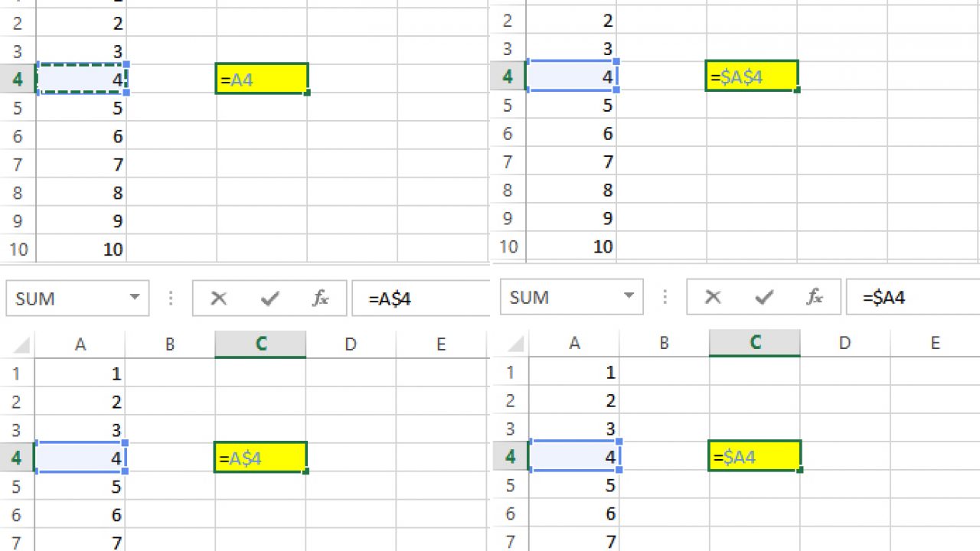The width and height of the screenshot is (980, 551).
Task: Select the yellow cell containing =$A$4
Action: pos(752,77)
